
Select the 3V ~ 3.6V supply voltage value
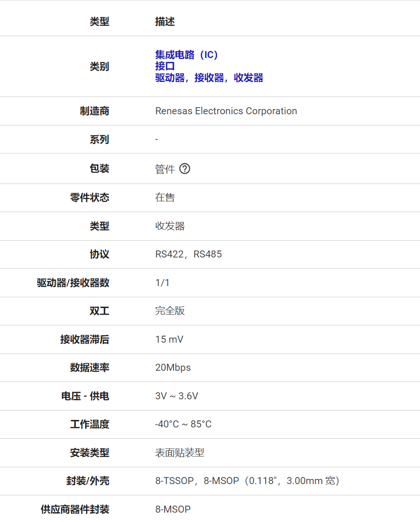[176, 396]
